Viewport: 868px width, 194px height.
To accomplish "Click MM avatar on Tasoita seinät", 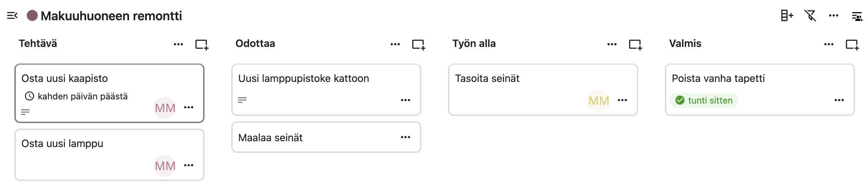I will (x=599, y=101).
